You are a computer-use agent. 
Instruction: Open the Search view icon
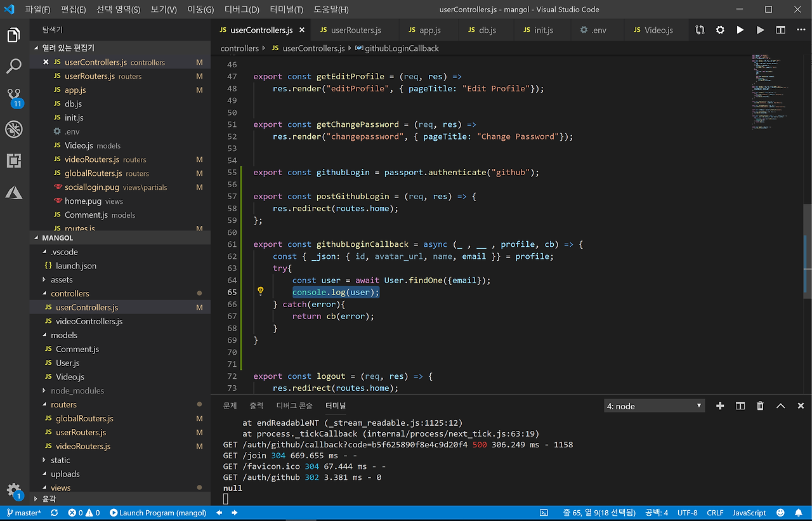(x=14, y=66)
